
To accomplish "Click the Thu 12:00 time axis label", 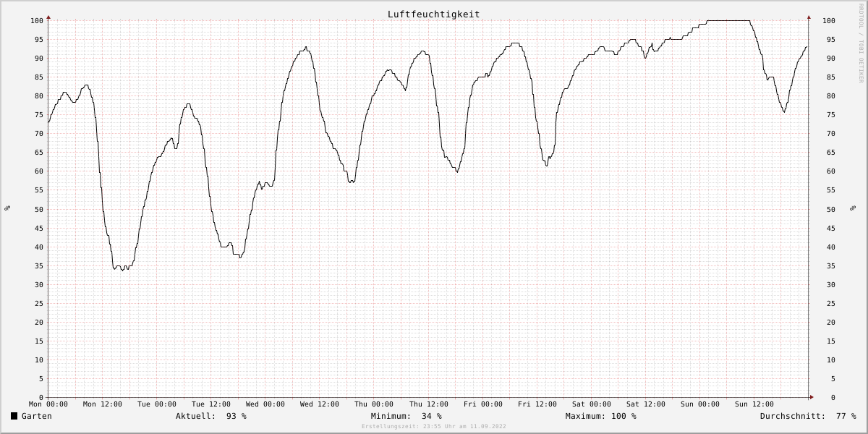I will coord(429,404).
